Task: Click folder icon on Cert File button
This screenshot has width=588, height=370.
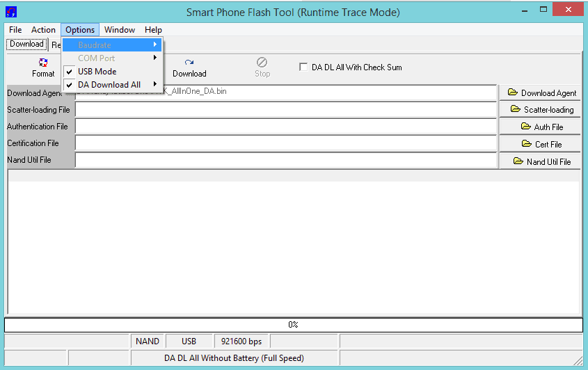Action: tap(527, 143)
